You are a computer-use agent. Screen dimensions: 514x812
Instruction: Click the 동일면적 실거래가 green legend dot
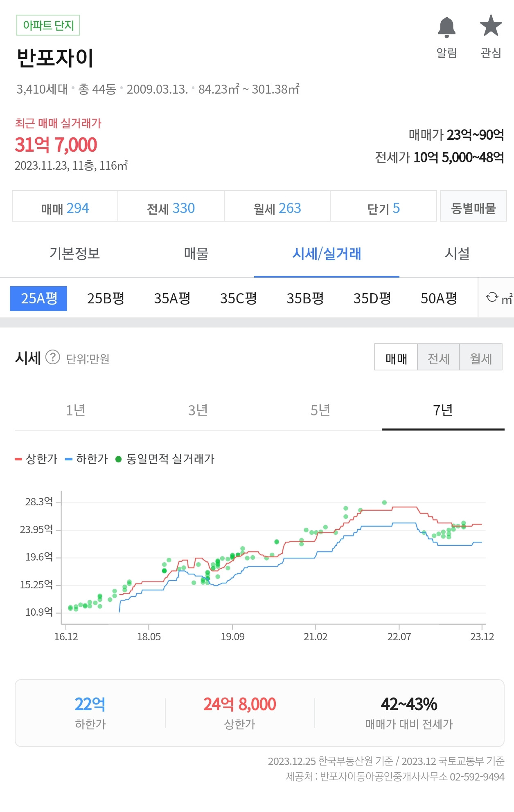[119, 459]
